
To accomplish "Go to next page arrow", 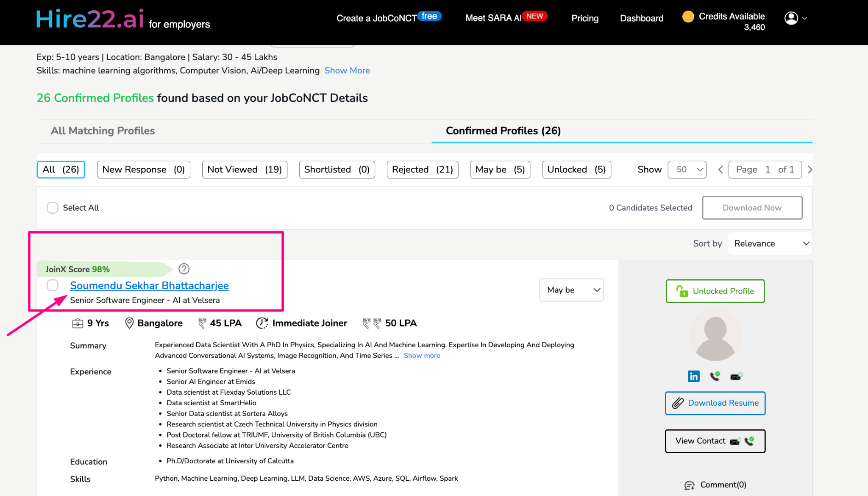I will click(810, 170).
